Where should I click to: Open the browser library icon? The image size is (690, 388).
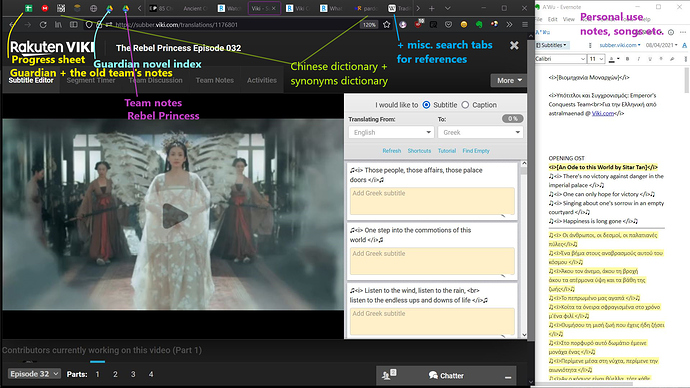click(58, 25)
